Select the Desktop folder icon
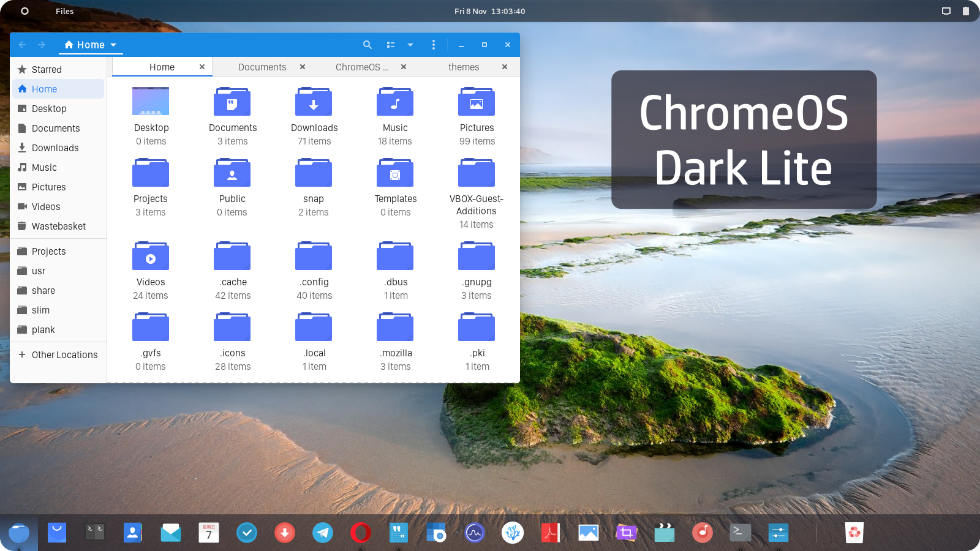 point(151,101)
